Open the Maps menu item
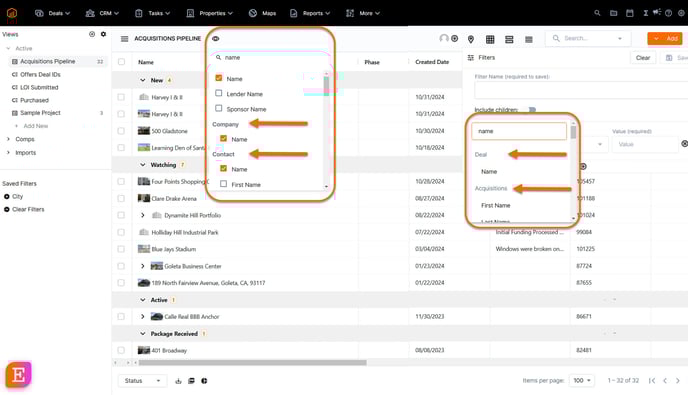 pyautogui.click(x=262, y=13)
